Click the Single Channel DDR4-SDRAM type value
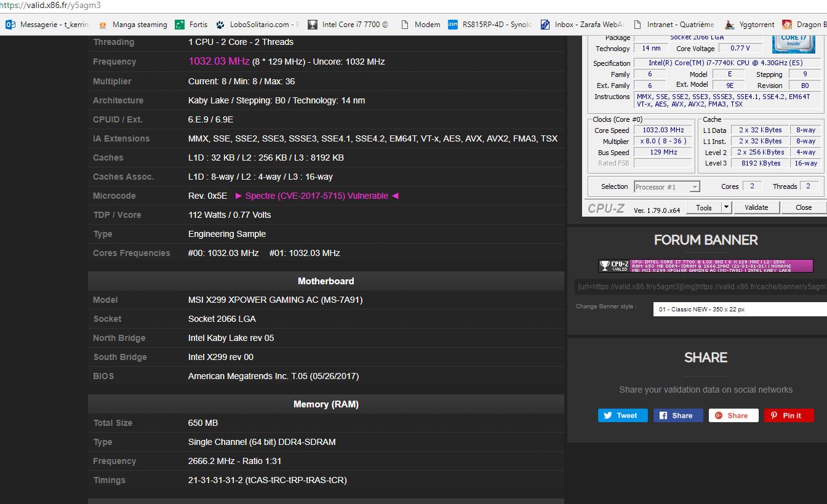 [262, 442]
